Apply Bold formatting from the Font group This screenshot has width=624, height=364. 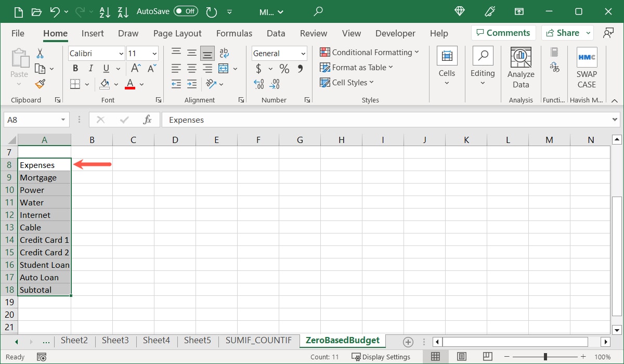(x=75, y=68)
